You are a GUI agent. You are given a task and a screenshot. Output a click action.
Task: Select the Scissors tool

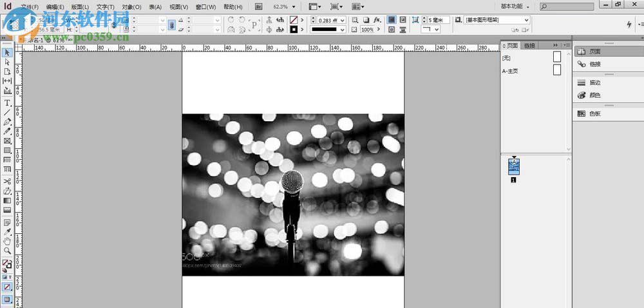tap(7, 181)
